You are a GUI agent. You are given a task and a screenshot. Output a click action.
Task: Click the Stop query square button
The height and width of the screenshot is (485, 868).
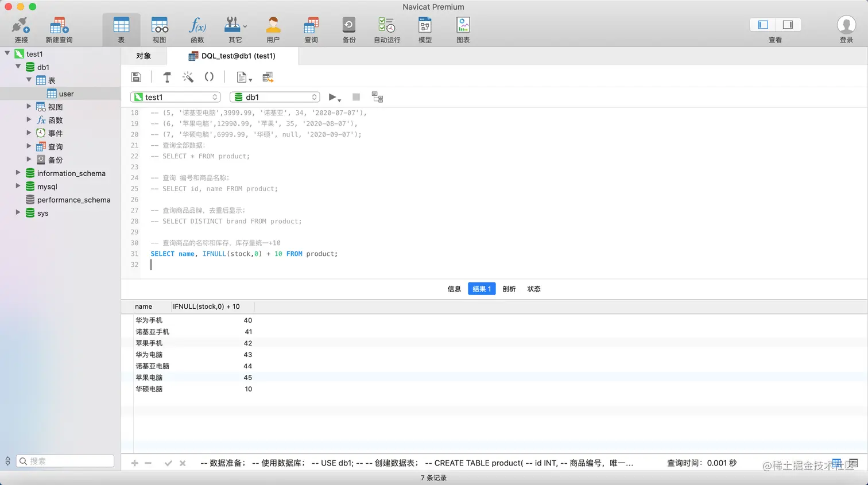coord(356,97)
